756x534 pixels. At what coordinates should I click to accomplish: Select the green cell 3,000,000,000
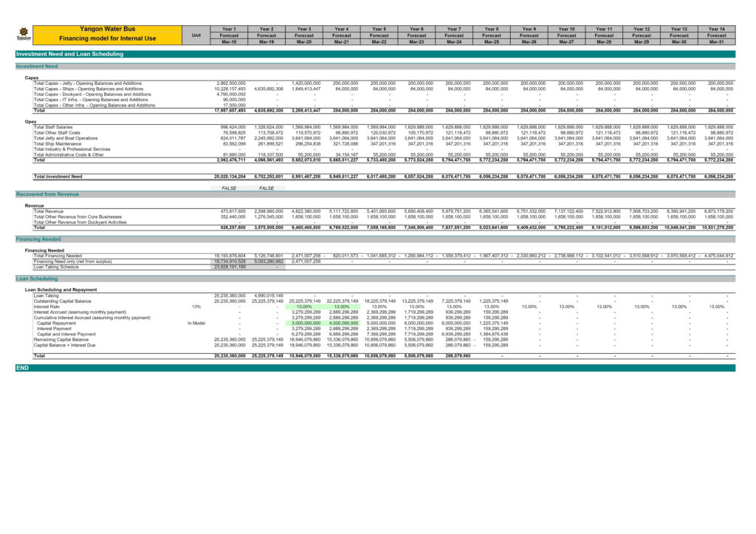pos(304,324)
